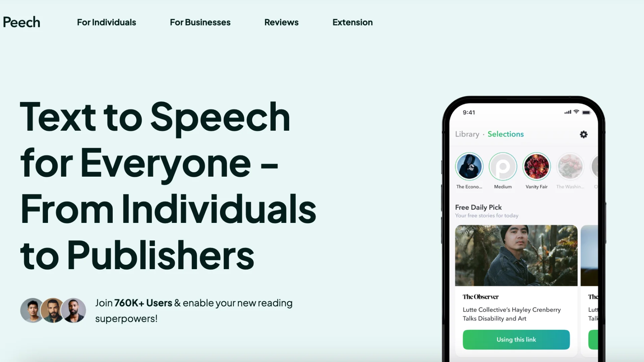Click the wifi signal icon in status bar
This screenshot has width=644, height=362.
tap(576, 112)
